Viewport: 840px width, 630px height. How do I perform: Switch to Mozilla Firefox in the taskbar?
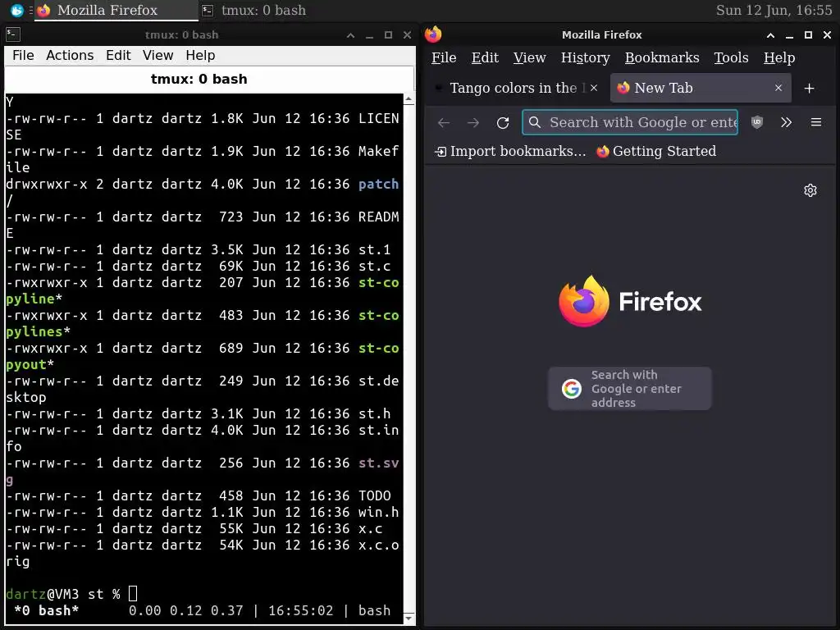(116, 10)
